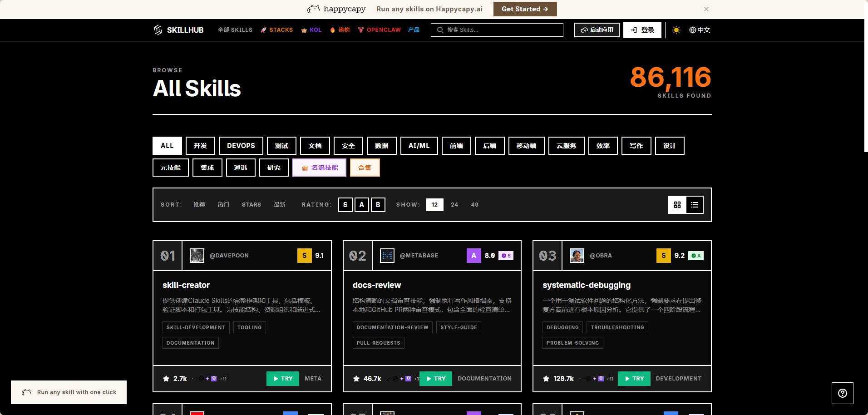
Task: Switch to grid view layout
Action: pos(677,205)
